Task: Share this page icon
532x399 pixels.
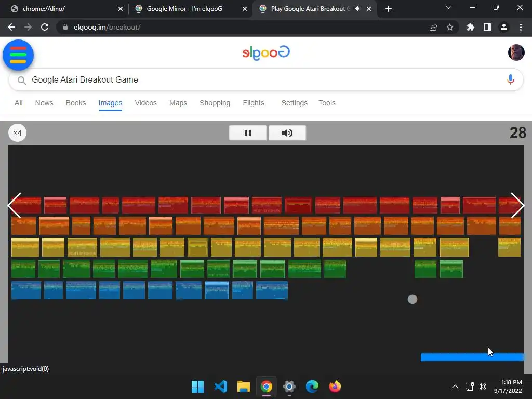Action: [x=433, y=27]
